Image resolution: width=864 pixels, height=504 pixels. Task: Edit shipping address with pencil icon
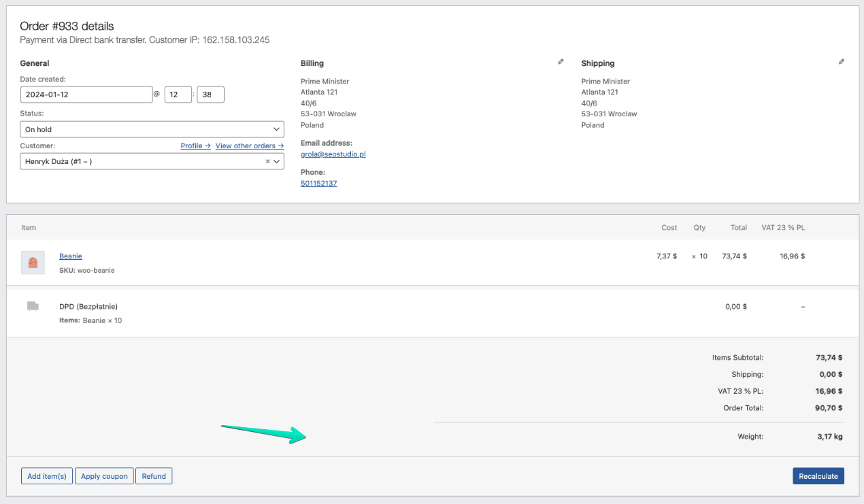[x=842, y=62]
